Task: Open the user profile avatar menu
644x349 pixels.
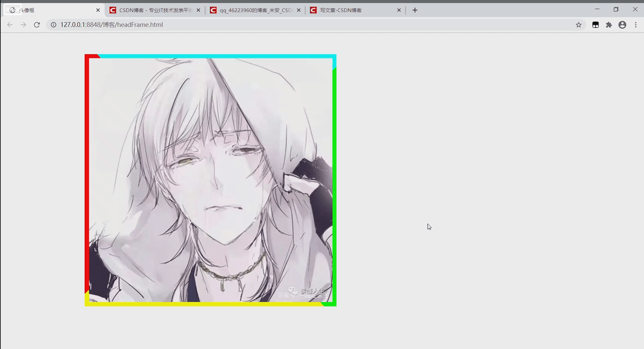Action: pos(623,25)
